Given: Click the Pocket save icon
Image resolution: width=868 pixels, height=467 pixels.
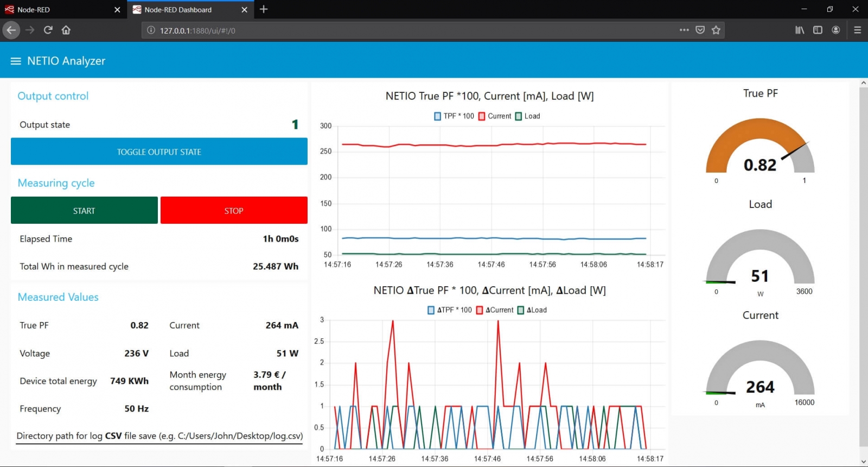Looking at the screenshot, I should 700,30.
